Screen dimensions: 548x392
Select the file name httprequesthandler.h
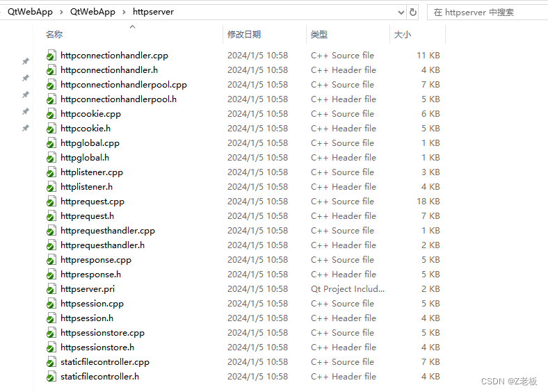click(102, 245)
